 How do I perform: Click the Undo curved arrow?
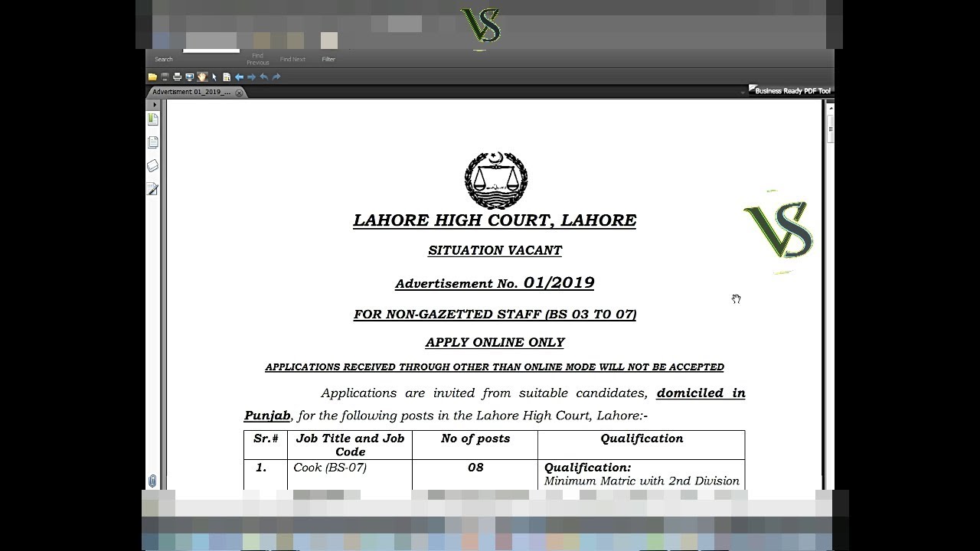[263, 77]
